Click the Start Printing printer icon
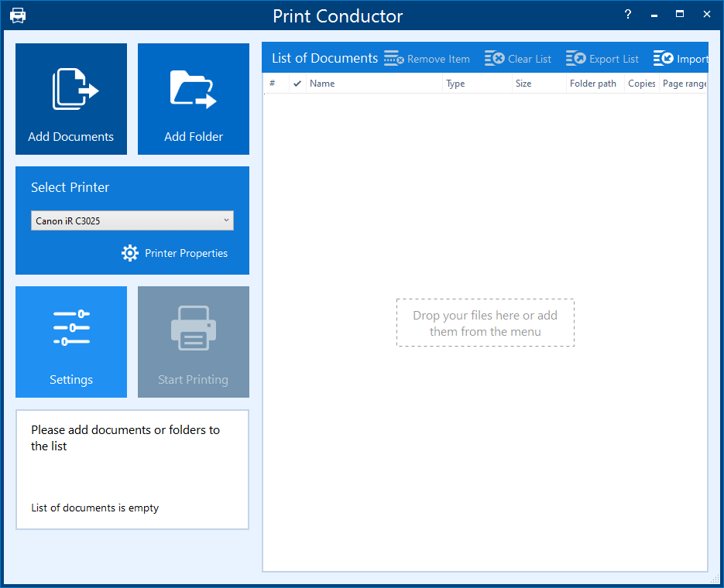Viewport: 724px width, 588px height. (x=193, y=327)
